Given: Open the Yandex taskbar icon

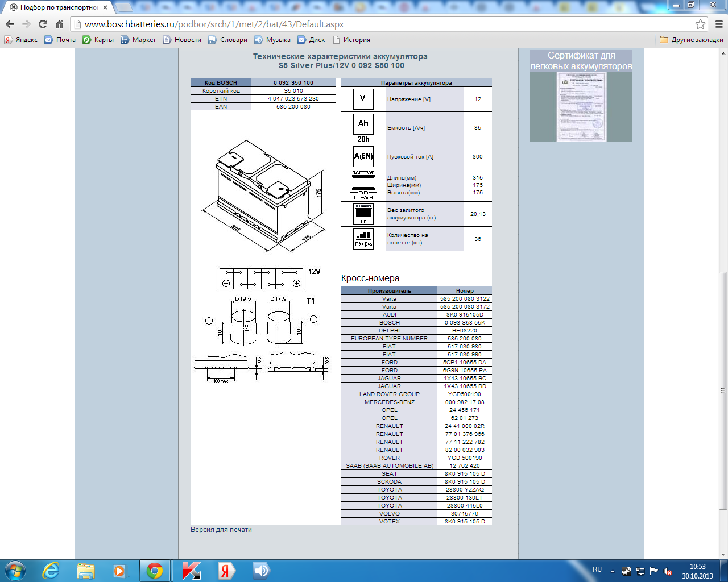Looking at the screenshot, I should tap(226, 570).
